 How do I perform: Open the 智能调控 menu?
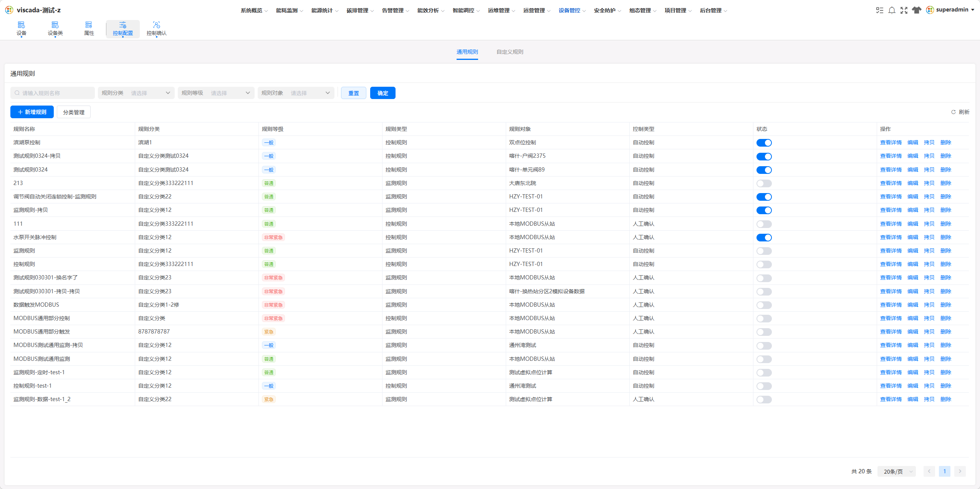466,10
